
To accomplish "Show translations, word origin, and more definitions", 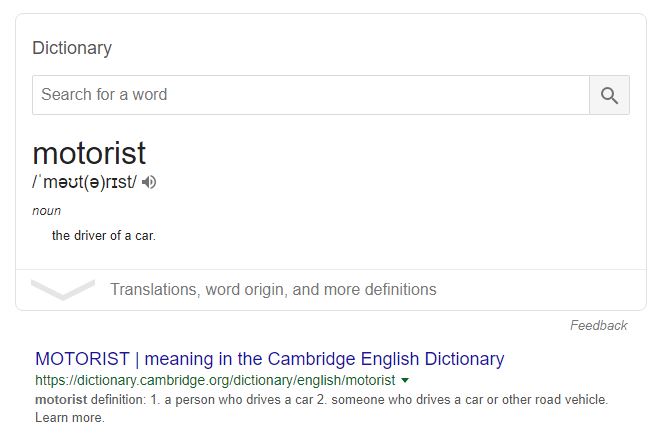I will click(x=273, y=290).
